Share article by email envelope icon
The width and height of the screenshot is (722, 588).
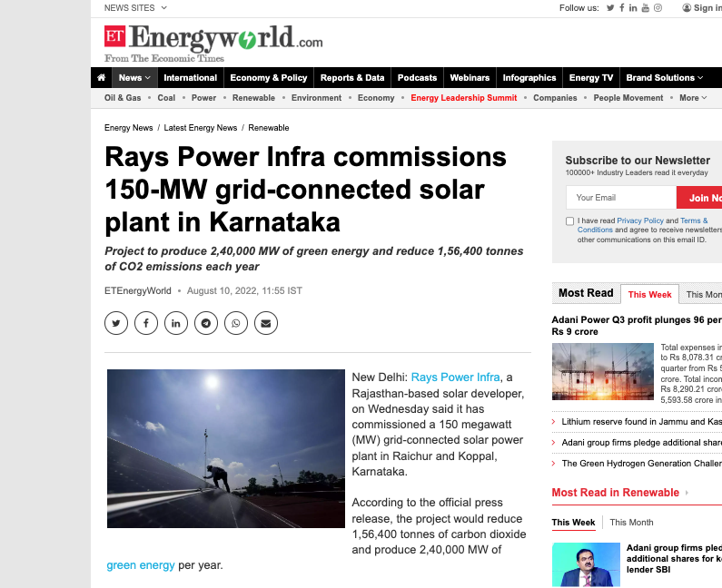click(x=265, y=322)
